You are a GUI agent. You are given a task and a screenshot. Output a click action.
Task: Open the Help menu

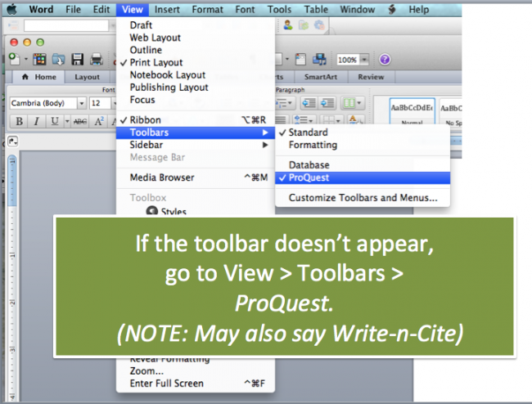(419, 10)
